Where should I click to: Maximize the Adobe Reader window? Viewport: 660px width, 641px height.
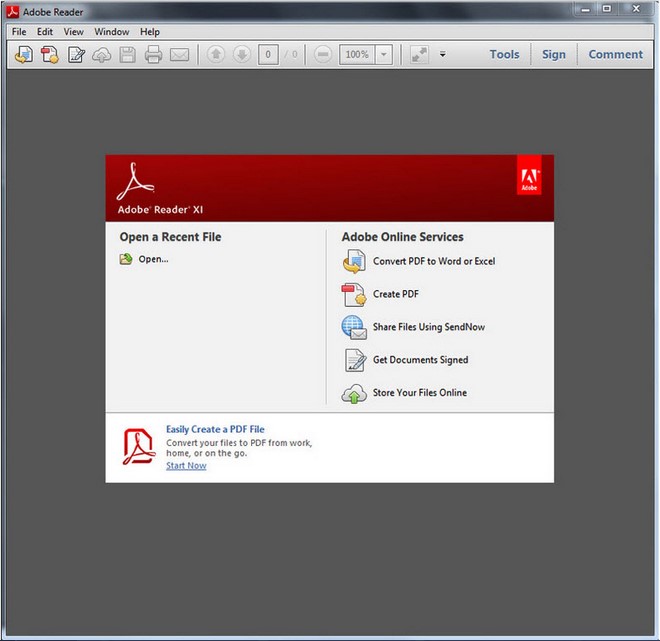click(607, 9)
